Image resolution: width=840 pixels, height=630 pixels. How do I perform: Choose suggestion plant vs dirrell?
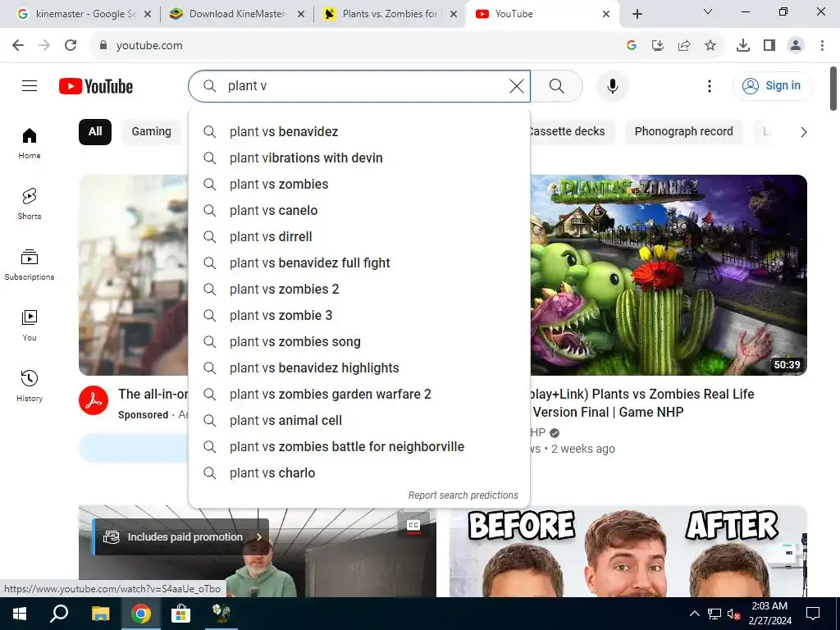[359, 237]
